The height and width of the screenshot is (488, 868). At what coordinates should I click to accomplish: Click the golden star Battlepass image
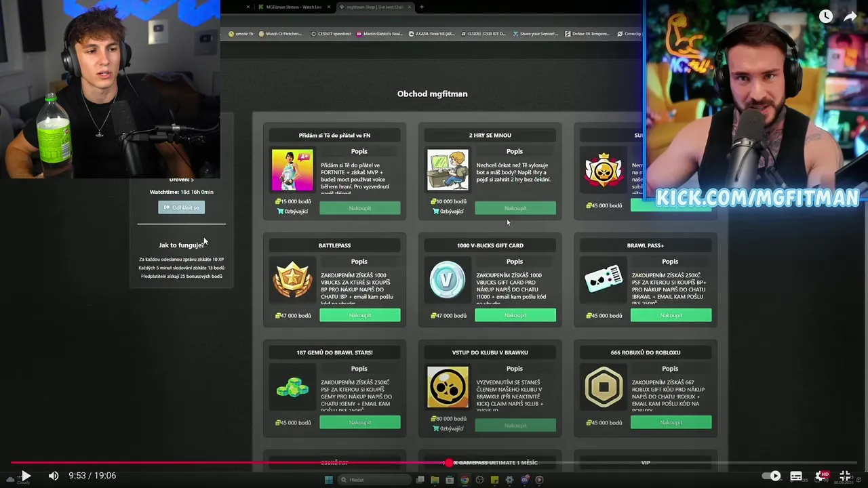point(292,279)
